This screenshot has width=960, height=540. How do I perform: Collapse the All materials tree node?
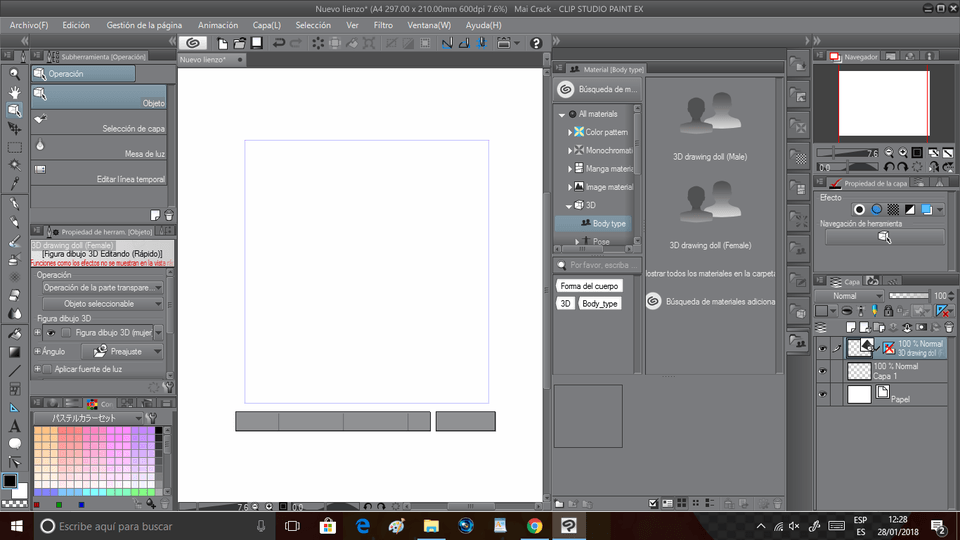point(561,114)
